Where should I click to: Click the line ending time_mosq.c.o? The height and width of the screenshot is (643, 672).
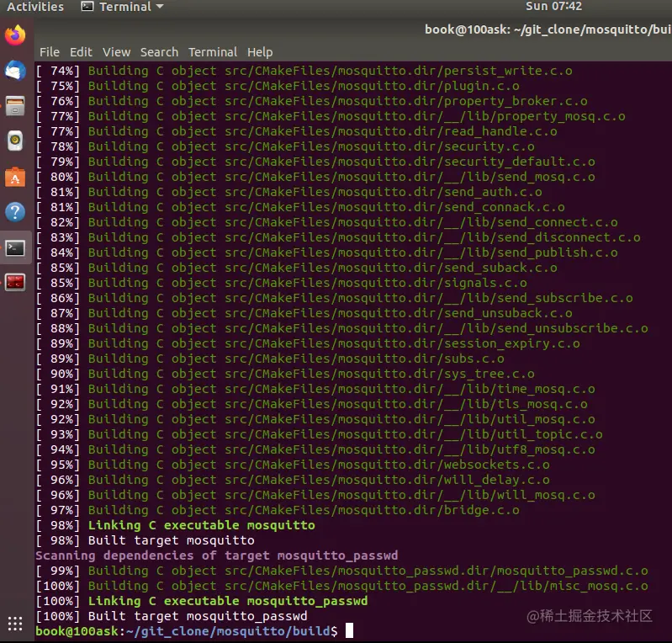point(315,389)
